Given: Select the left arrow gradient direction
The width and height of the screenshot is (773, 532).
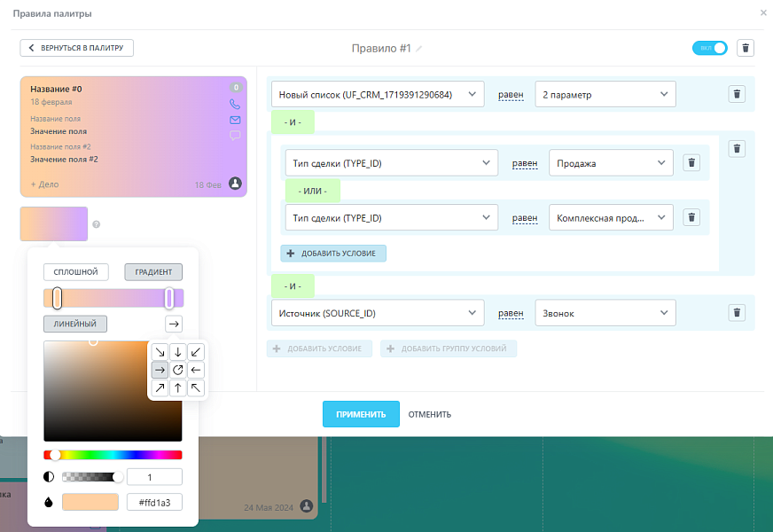Looking at the screenshot, I should [x=196, y=370].
